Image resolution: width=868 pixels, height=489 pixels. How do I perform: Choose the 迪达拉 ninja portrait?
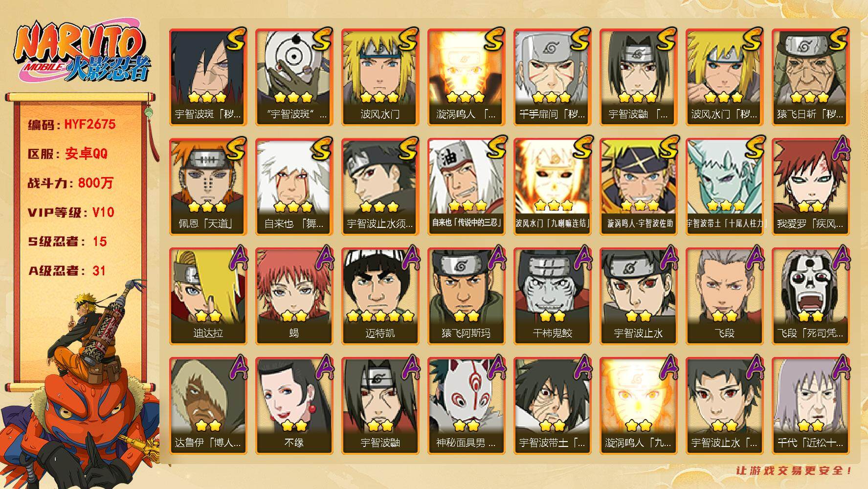click(208, 296)
